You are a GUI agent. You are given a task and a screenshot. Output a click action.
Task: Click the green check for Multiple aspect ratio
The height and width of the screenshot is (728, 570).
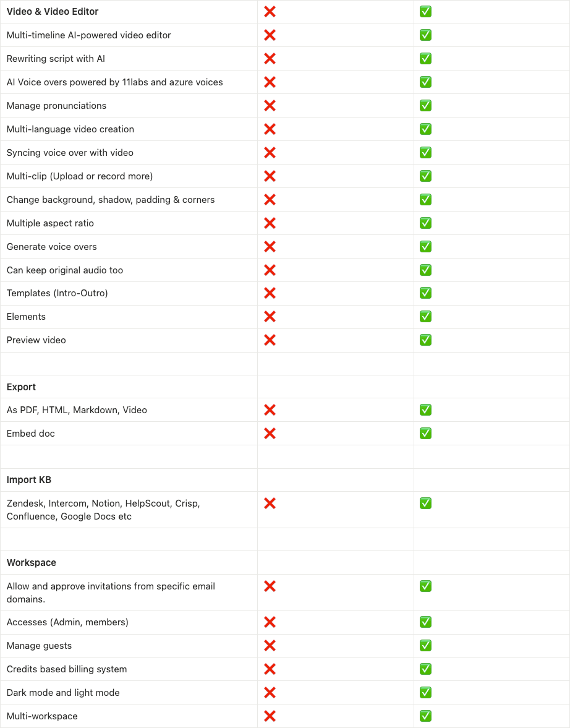click(x=425, y=223)
